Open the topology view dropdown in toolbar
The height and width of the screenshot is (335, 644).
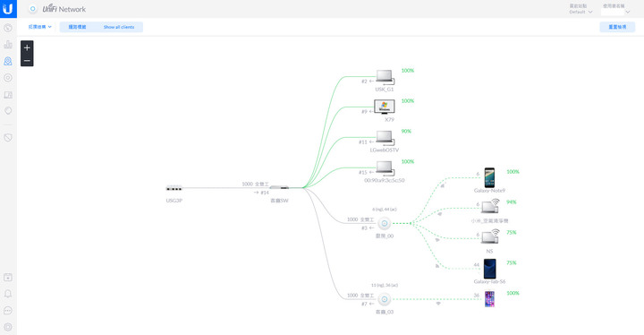(x=40, y=27)
